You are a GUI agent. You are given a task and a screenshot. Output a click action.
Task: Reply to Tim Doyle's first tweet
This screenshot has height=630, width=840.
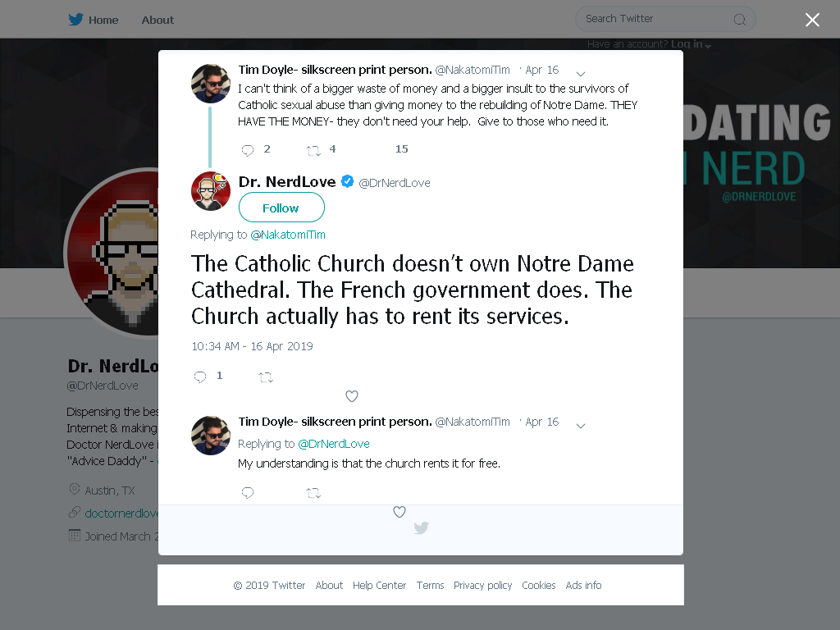[x=248, y=150]
